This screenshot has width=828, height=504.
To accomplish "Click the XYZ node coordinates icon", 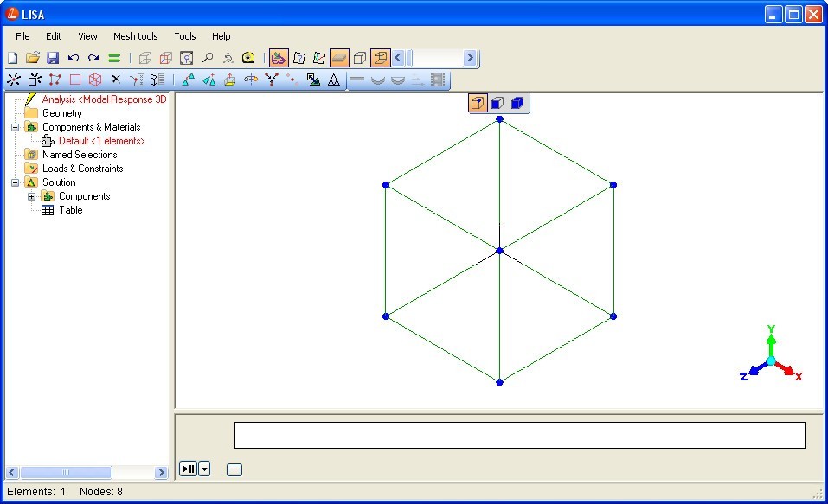I will click(137, 80).
